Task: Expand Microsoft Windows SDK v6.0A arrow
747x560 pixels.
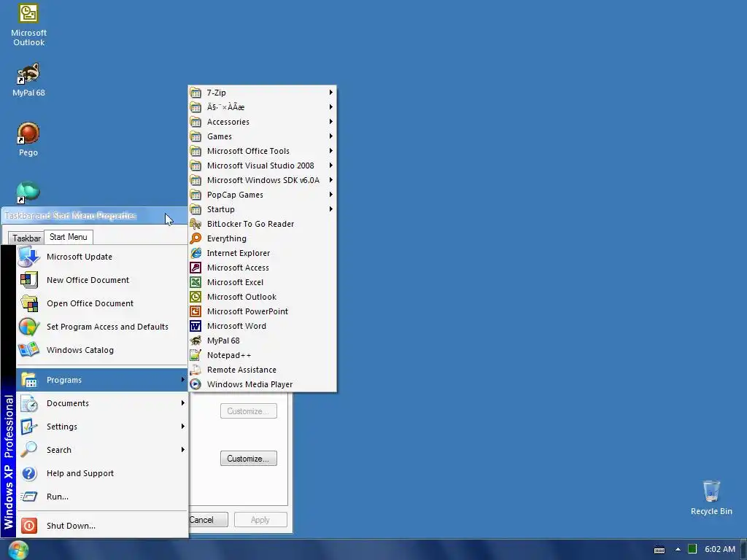Action: pos(330,180)
